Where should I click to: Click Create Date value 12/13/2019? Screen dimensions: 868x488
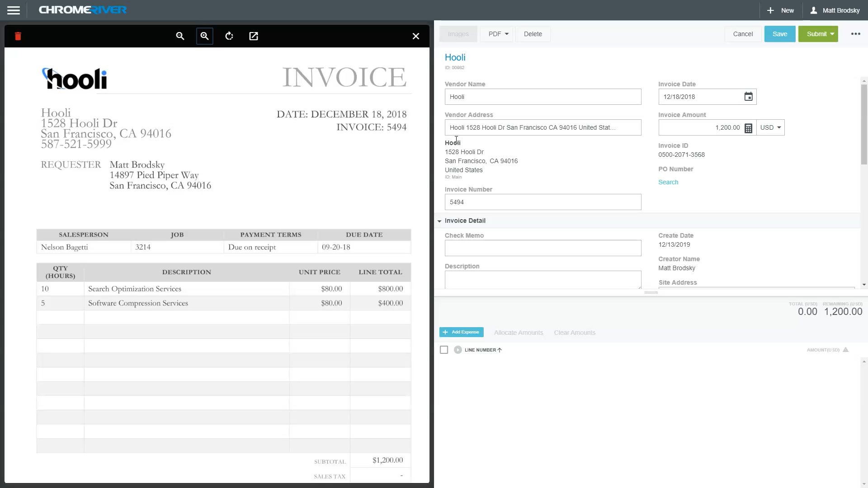pos(674,244)
